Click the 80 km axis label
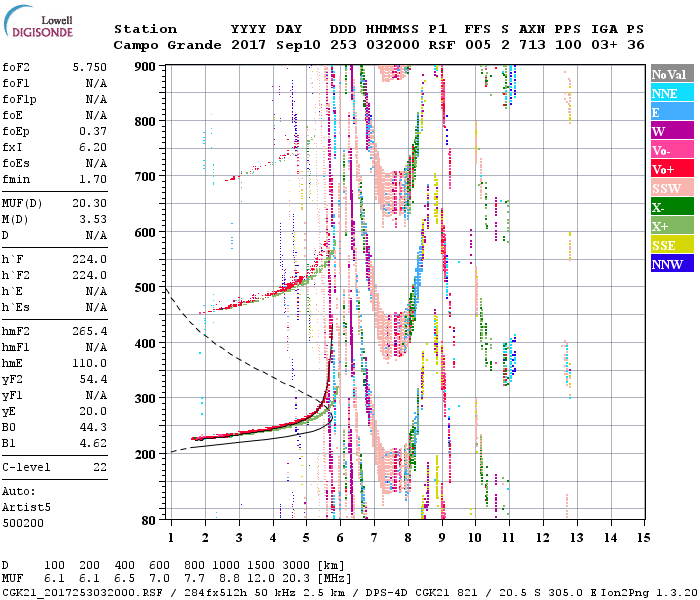The height and width of the screenshot is (600, 700). pyautogui.click(x=149, y=520)
